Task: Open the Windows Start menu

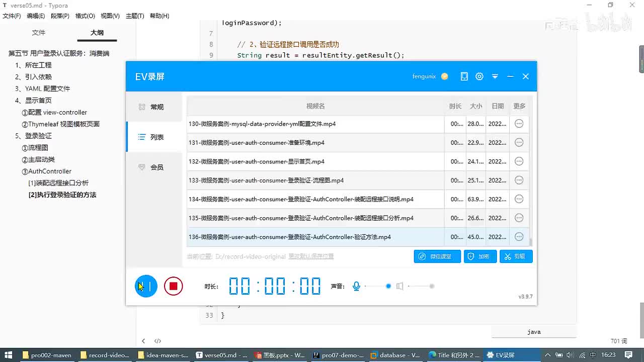Action: click(x=9, y=355)
